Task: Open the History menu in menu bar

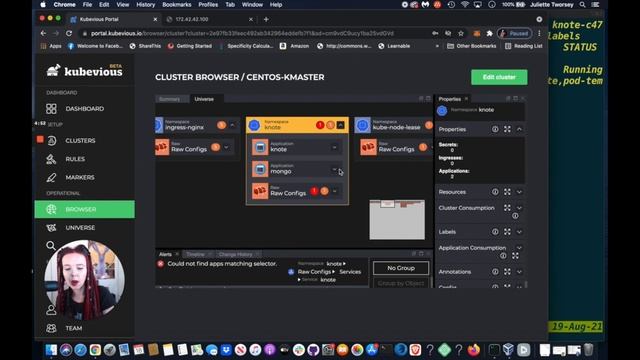Action: coord(146,4)
